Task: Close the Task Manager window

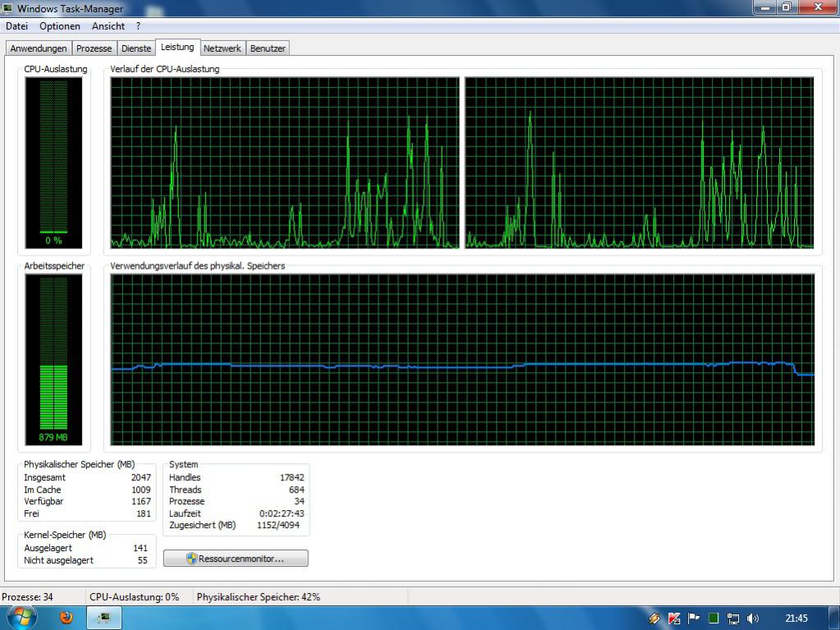Action: click(x=818, y=7)
